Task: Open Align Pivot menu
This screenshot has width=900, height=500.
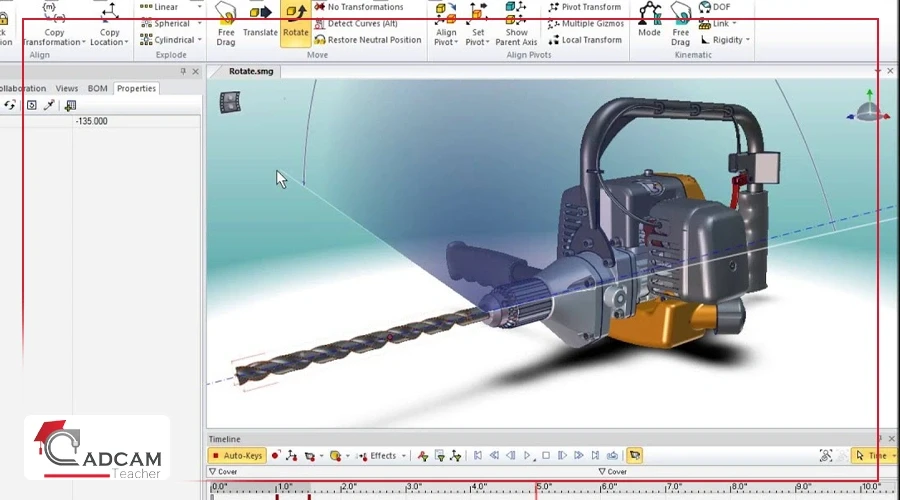Action: coord(445,24)
